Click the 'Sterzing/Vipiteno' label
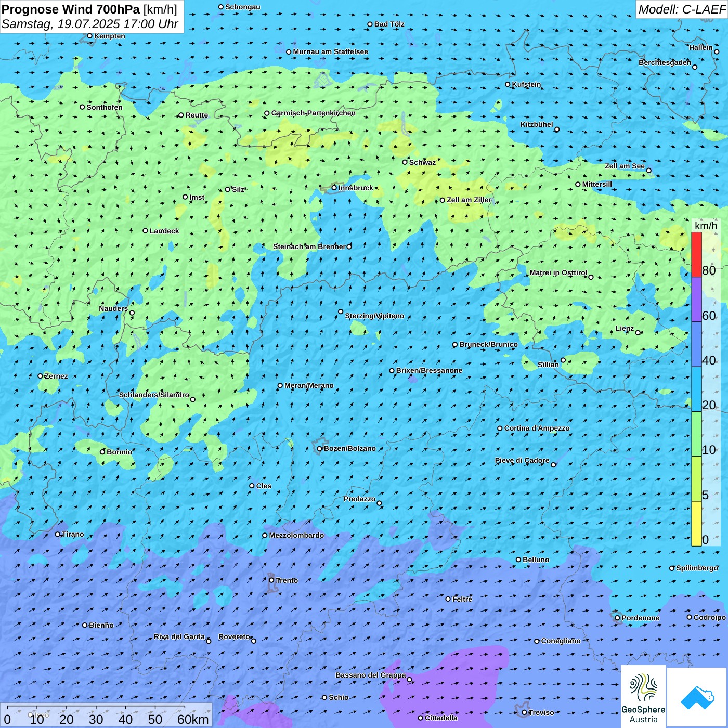The height and width of the screenshot is (728, 728). tap(374, 316)
